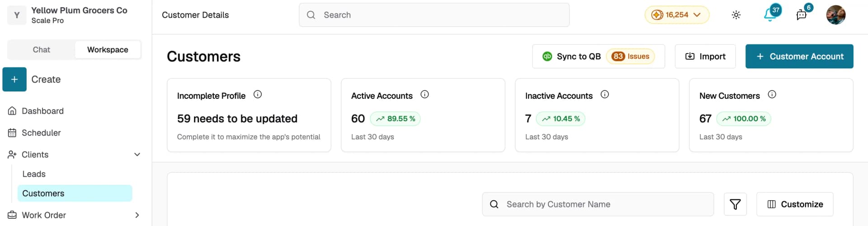Click the 89.55 % trend badge
Viewport: 868px width, 226px height.
[x=395, y=119]
